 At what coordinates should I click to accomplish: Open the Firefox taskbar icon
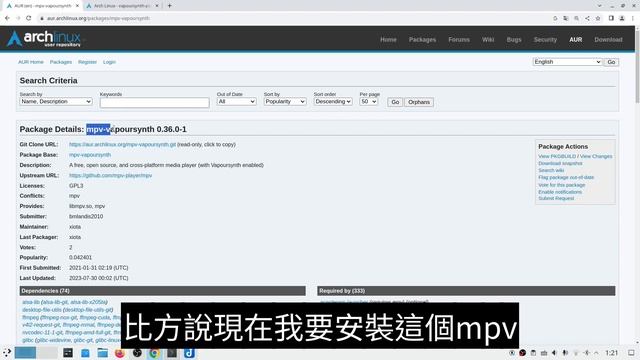tap(120, 353)
